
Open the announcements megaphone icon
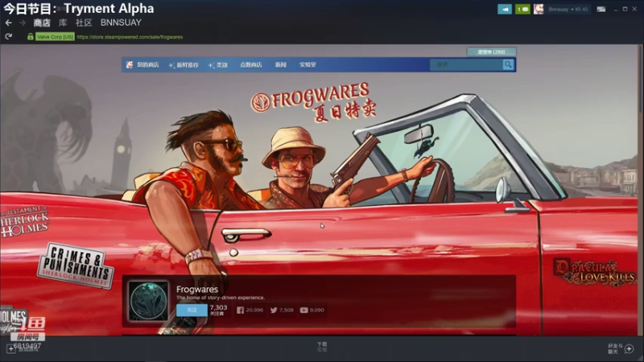point(505,9)
